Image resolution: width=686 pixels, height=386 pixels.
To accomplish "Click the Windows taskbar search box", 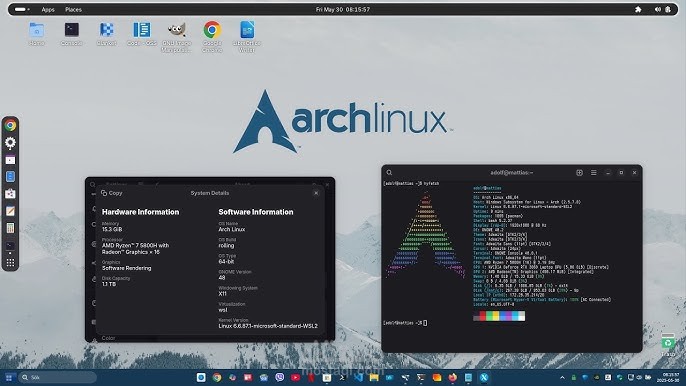I will tap(58, 377).
